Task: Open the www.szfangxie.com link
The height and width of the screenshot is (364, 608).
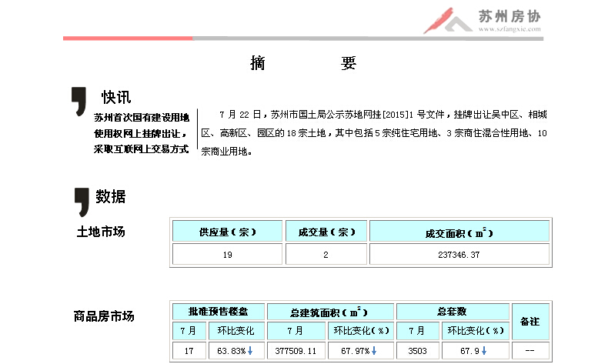Action: 509,29
